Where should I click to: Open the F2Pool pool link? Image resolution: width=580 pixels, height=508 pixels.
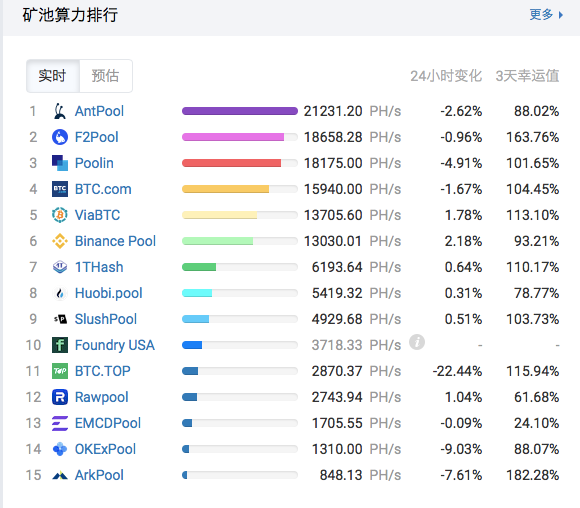(97, 137)
